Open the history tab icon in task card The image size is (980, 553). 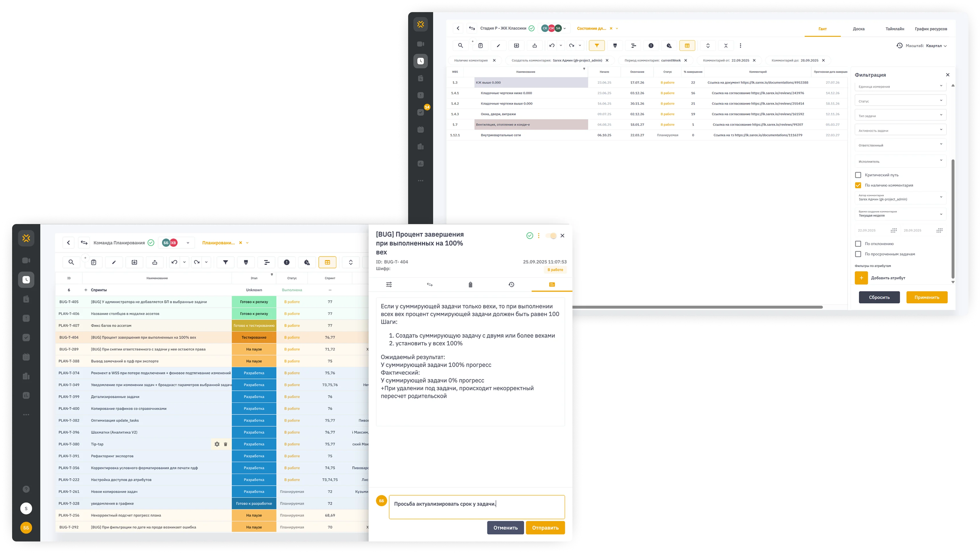[x=511, y=285]
